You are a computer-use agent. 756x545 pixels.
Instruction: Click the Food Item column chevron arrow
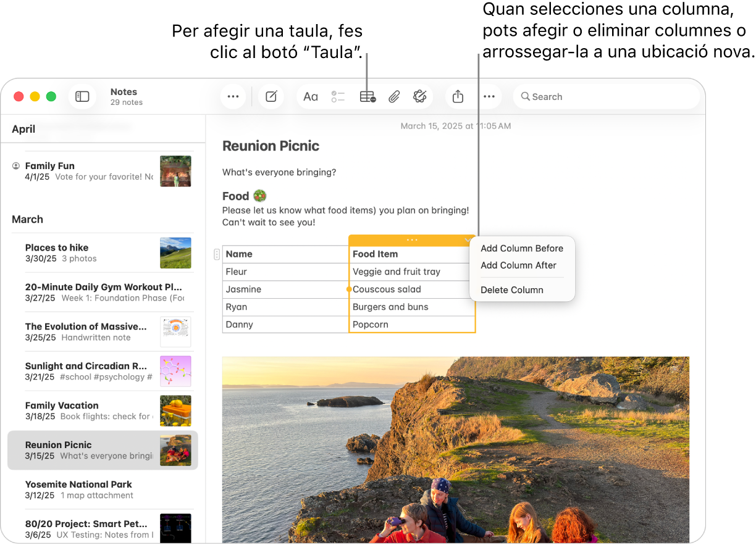[468, 240]
